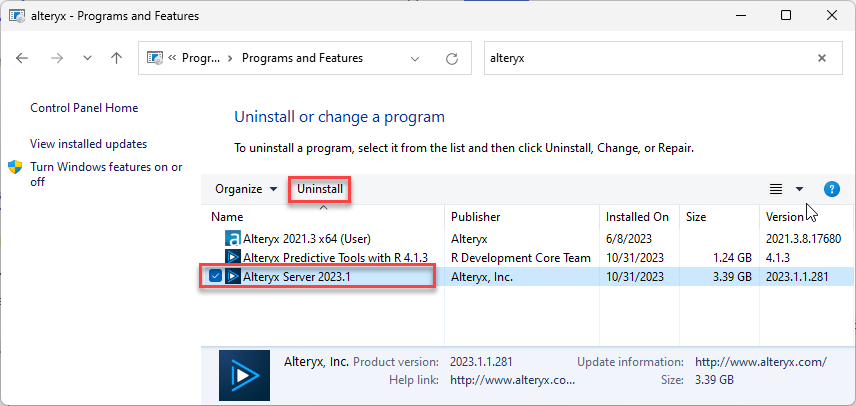This screenshot has height=406, width=856.
Task: Click the Uninstall button
Action: pos(320,189)
